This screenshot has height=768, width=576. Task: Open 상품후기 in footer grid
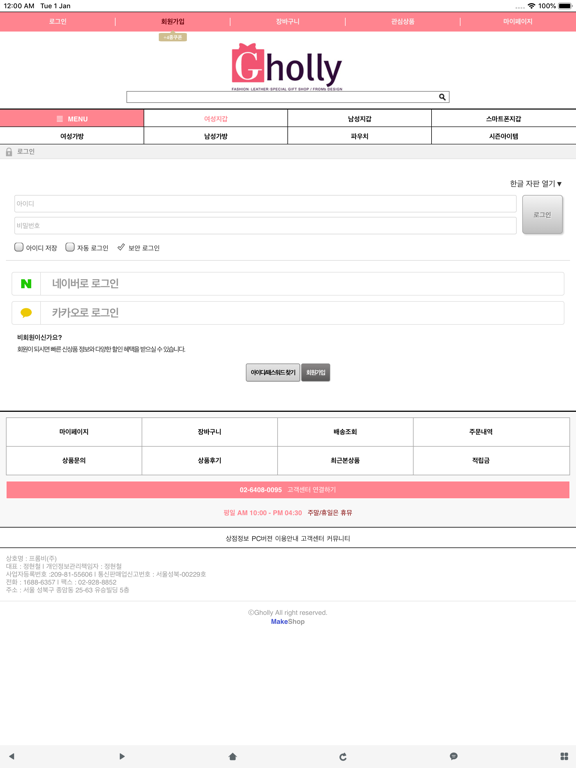click(x=210, y=460)
